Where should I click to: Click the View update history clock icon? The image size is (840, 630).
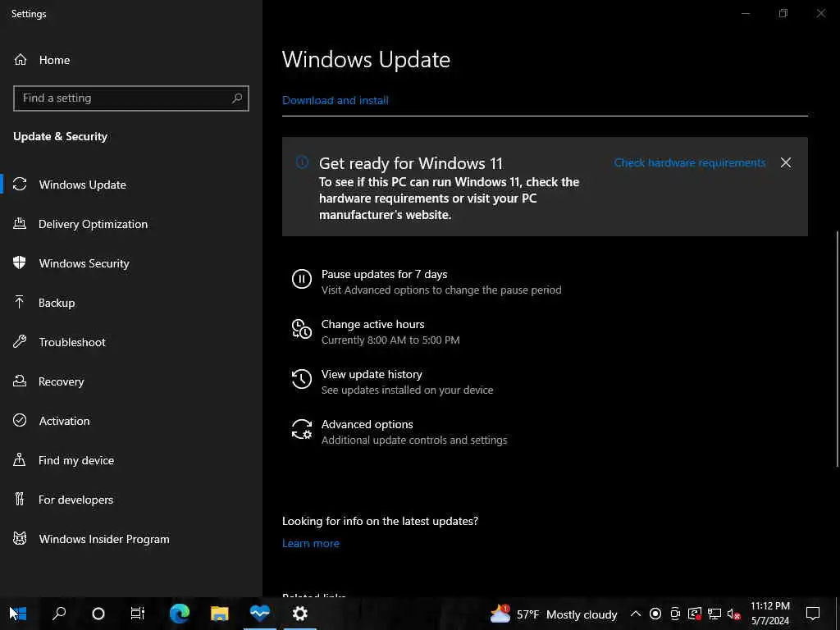pyautogui.click(x=302, y=379)
